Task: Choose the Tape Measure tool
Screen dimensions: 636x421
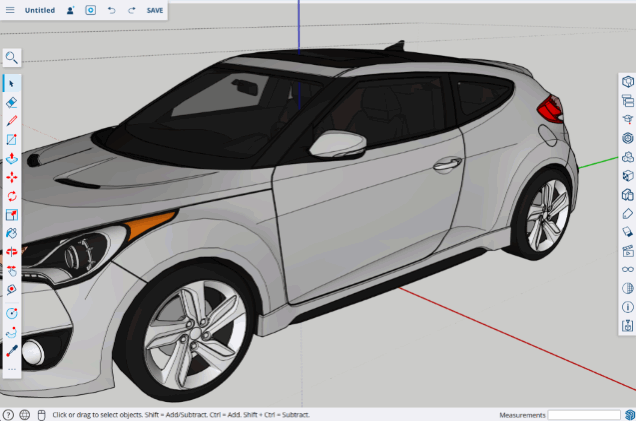Action: pyautogui.click(x=12, y=312)
